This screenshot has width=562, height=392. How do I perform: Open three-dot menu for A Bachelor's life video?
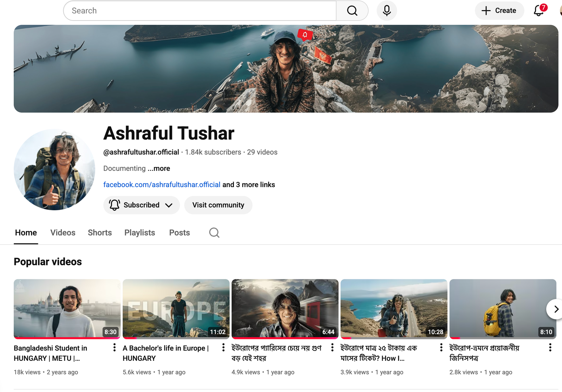223,347
